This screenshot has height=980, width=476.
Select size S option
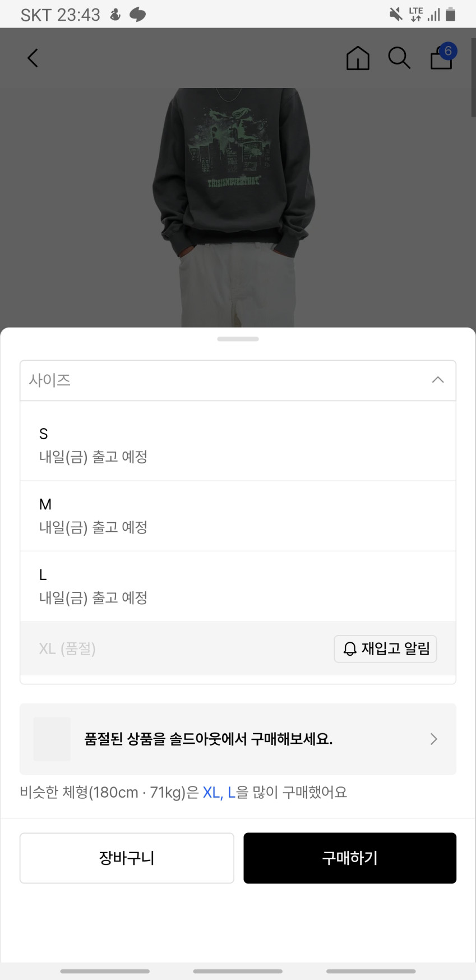click(238, 444)
